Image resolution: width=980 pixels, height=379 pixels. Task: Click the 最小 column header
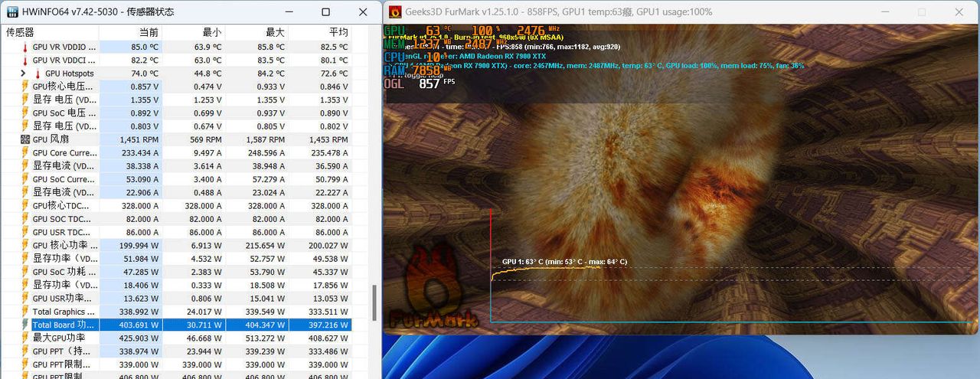[x=212, y=32]
